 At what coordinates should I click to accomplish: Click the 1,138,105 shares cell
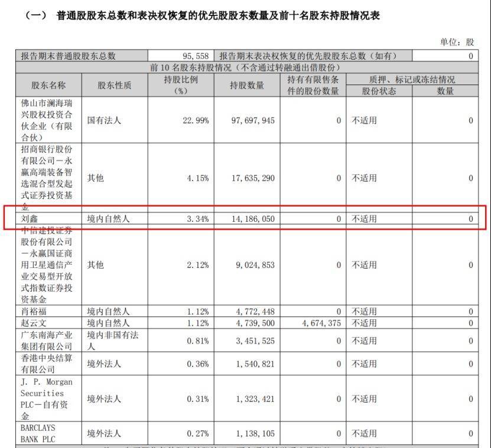[252, 433]
